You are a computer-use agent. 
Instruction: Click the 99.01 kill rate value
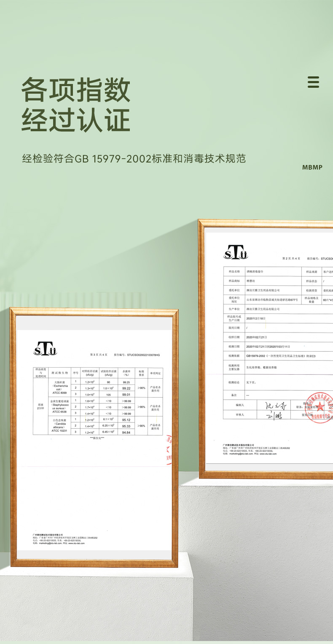[x=126, y=394]
